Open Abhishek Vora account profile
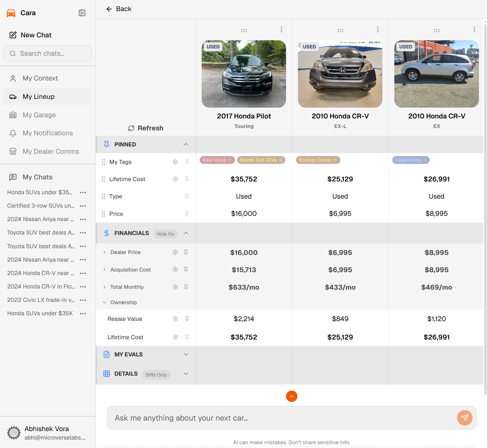The image size is (488, 448). (x=47, y=433)
